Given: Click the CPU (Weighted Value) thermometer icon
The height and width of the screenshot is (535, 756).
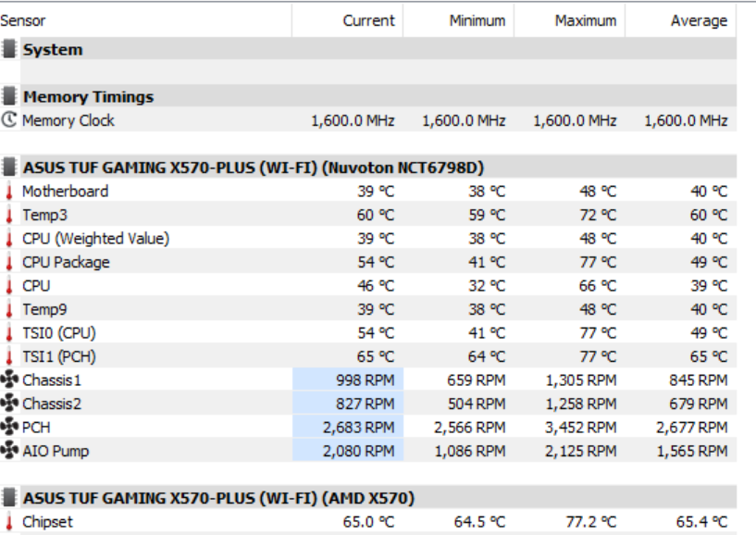Looking at the screenshot, I should click(x=8, y=239).
